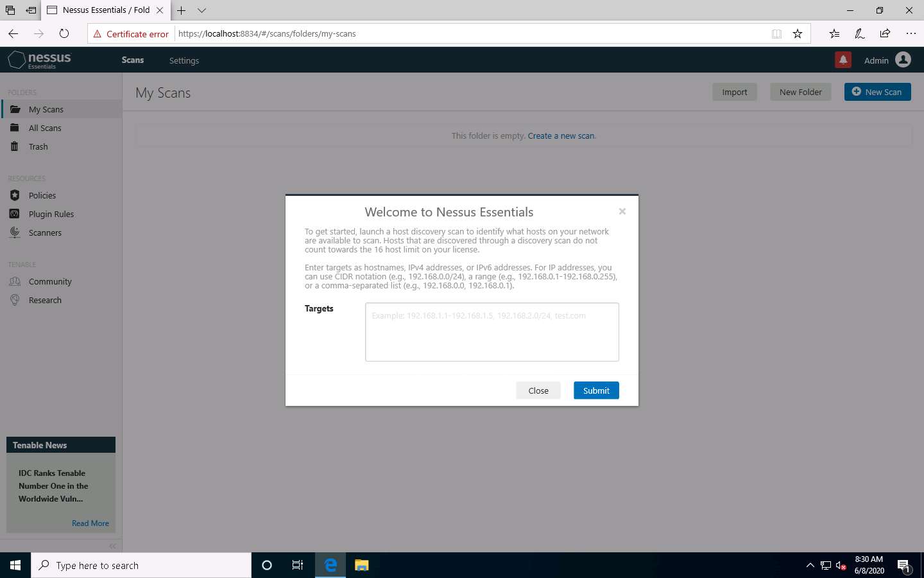Click the All Scans folder icon
The width and height of the screenshot is (924, 578).
(x=15, y=128)
